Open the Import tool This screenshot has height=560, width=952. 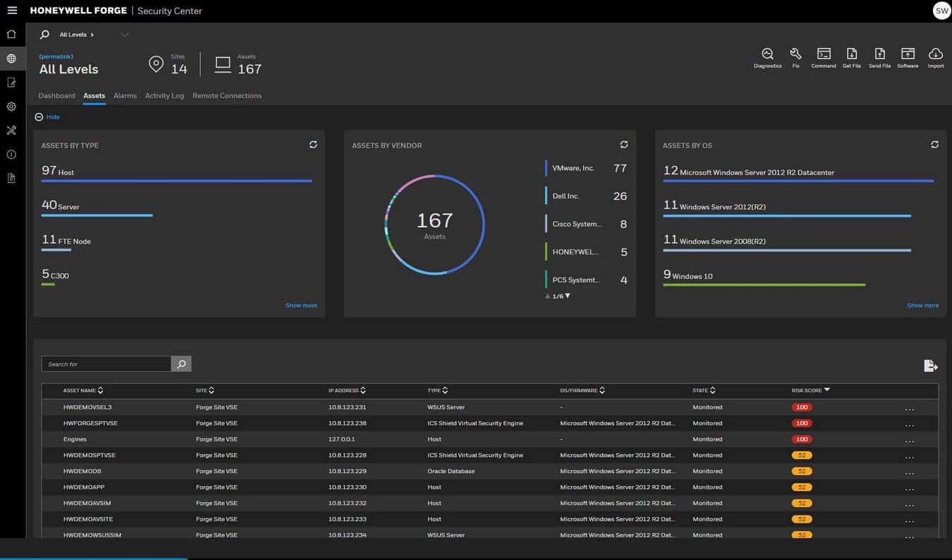coord(936,58)
